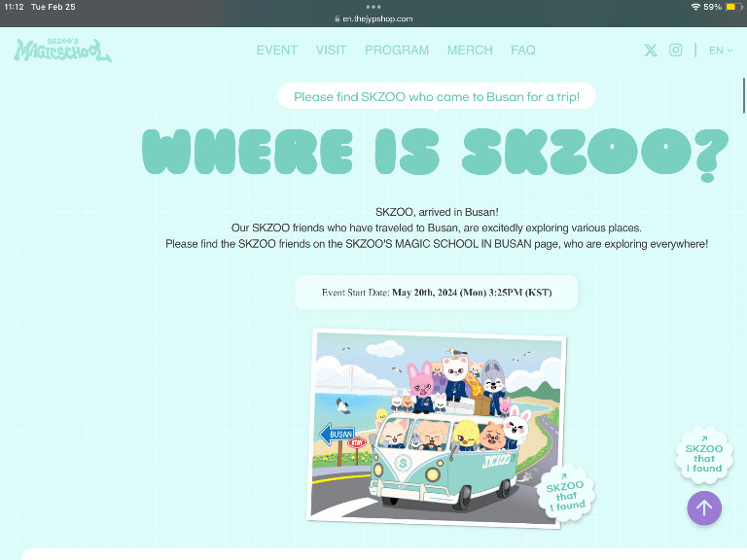Click the SKZOO's Magic School logo
747x560 pixels.
[63, 50]
